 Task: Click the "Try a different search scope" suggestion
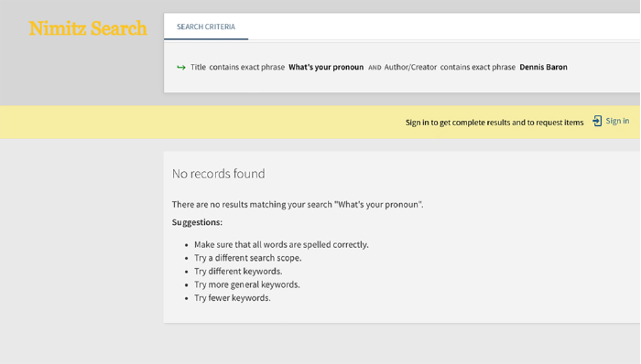point(248,258)
